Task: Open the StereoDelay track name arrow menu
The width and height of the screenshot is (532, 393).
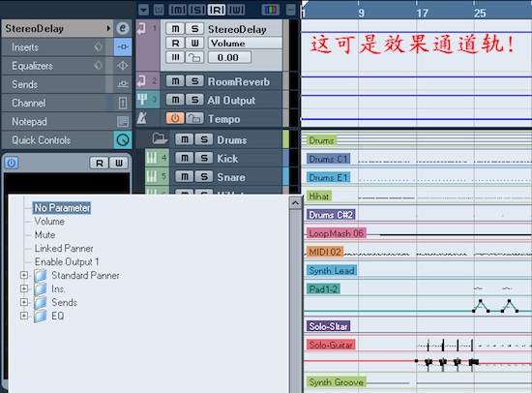Action: click(x=108, y=28)
